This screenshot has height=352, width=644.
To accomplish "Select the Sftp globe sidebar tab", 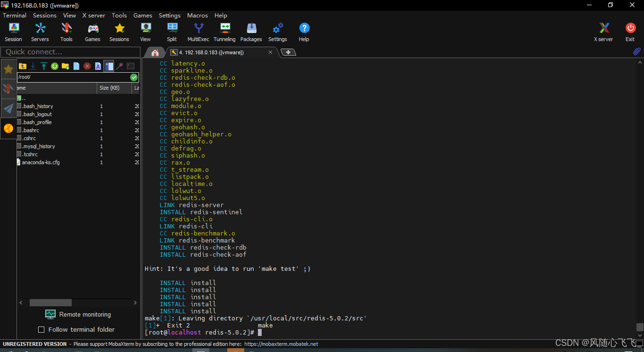I will tap(8, 128).
